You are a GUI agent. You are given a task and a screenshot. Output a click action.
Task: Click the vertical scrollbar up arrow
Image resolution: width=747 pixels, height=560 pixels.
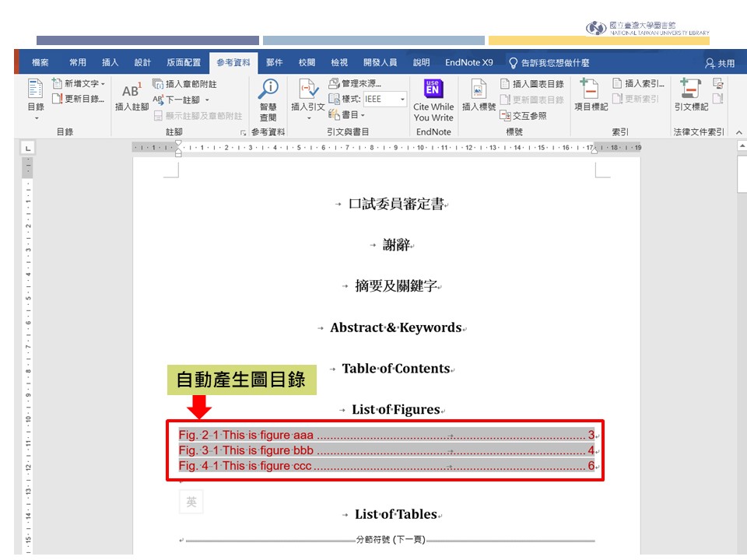pos(742,145)
